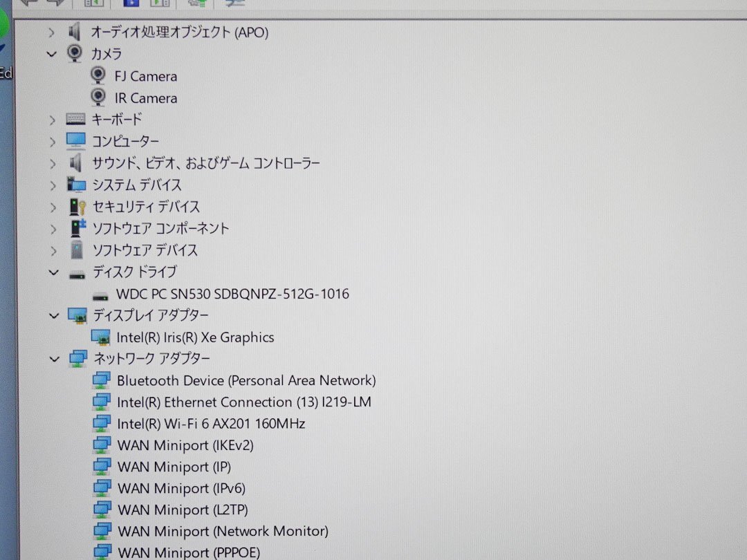The width and height of the screenshot is (747, 560).
Task: Select WAN Miniport (IPv6) entry
Action: pyautogui.click(x=181, y=489)
